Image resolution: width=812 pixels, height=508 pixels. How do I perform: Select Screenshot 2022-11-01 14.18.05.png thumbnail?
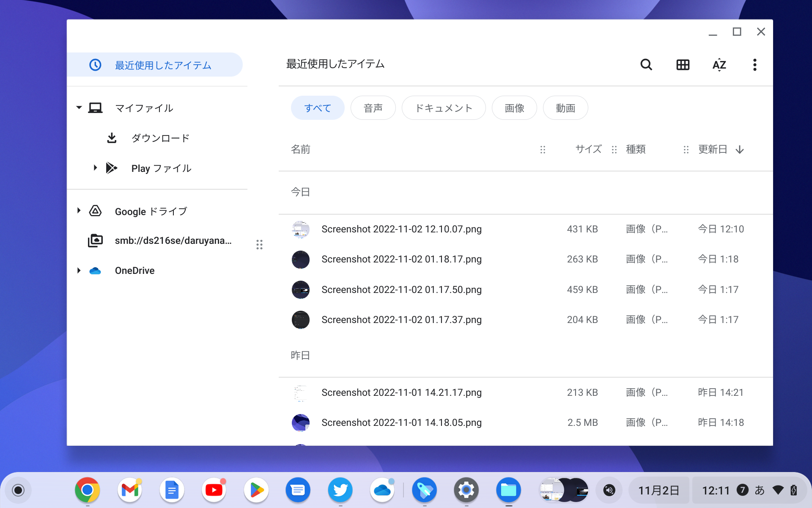[300, 422]
